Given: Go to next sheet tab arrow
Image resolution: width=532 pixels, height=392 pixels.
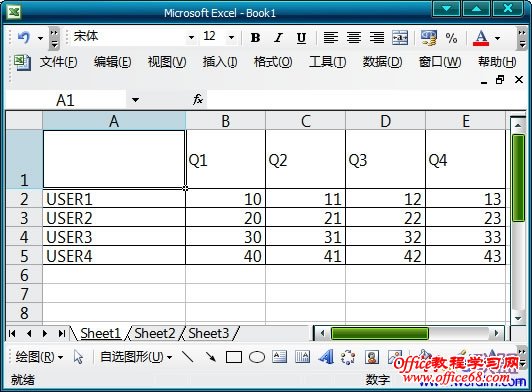Looking at the screenshot, I should [x=45, y=334].
